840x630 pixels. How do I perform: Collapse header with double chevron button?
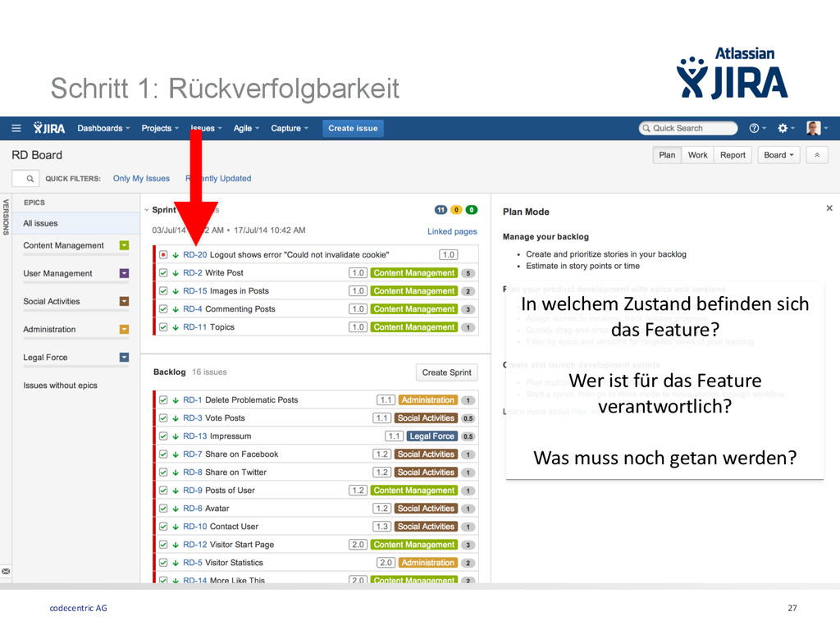click(817, 155)
